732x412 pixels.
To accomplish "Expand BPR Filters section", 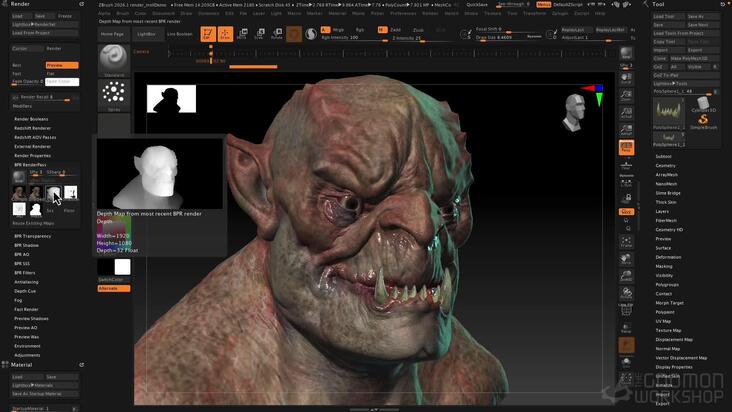I will pos(25,273).
